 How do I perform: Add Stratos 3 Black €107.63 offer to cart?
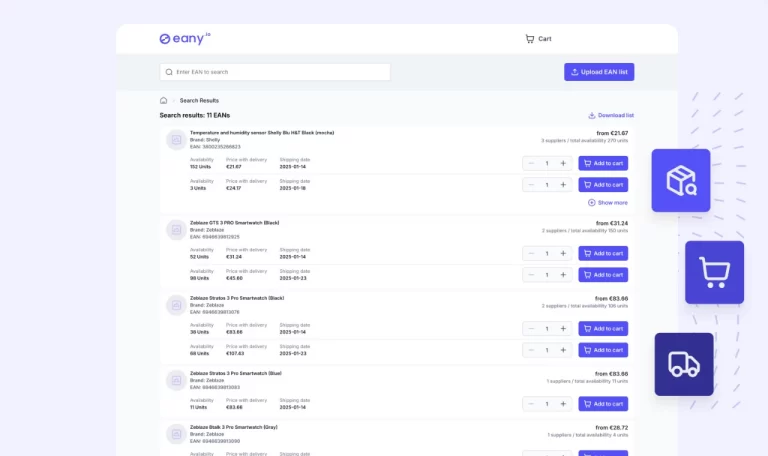tap(603, 350)
